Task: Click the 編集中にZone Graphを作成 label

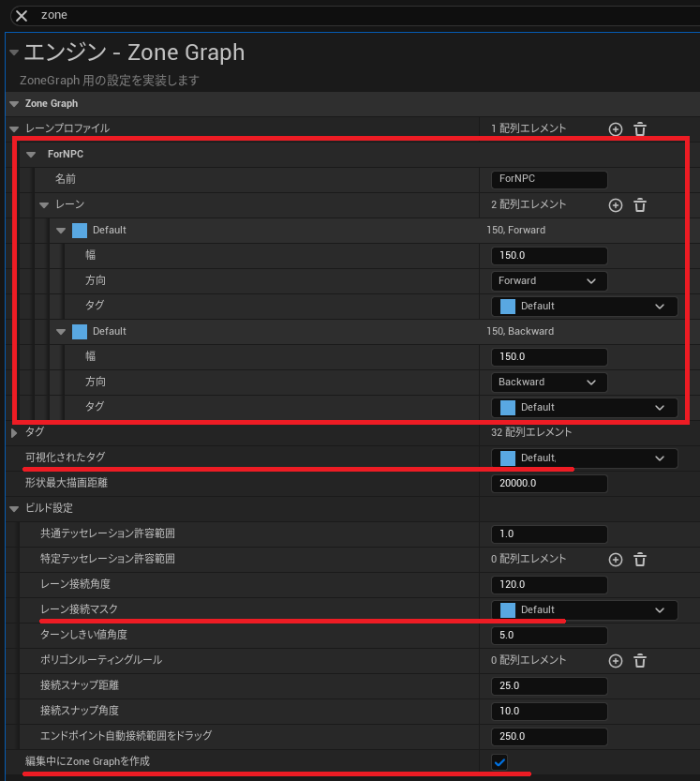Action: pos(88,761)
